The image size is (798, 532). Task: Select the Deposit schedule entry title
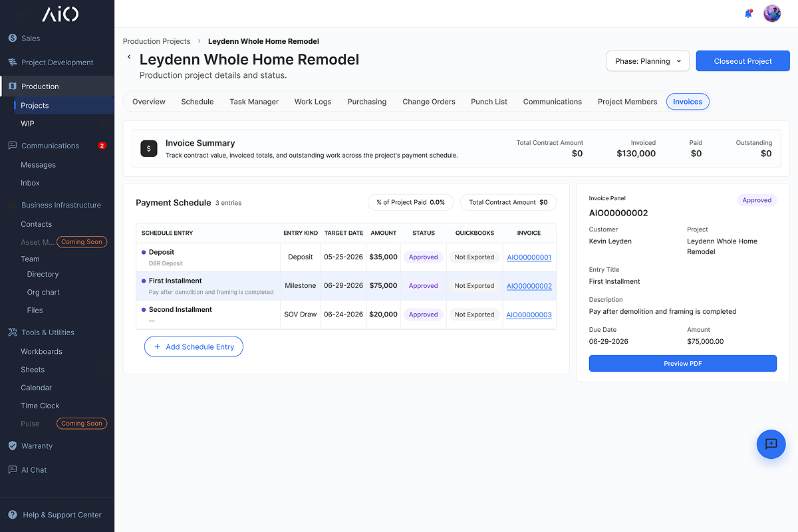pos(162,252)
